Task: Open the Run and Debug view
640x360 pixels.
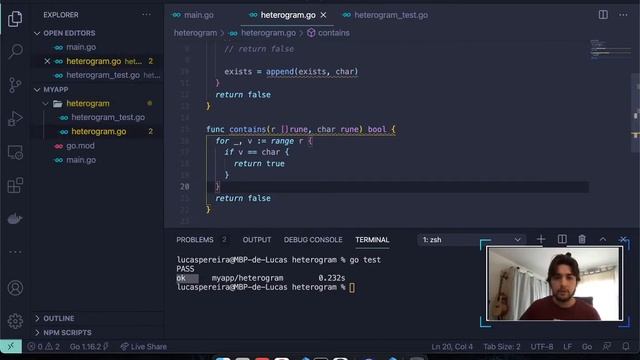Action: (15, 118)
